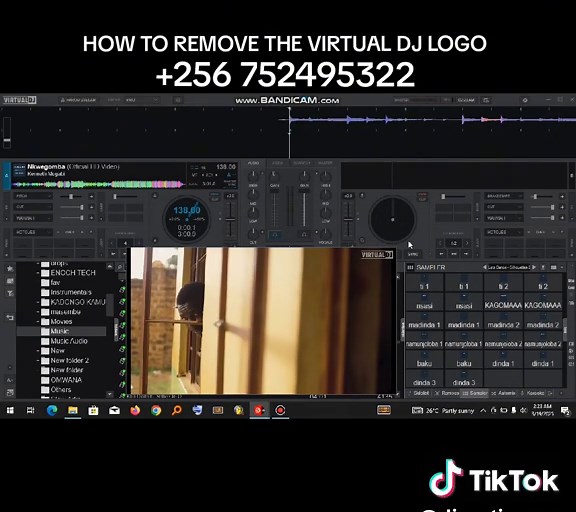The image size is (576, 512).
Task: Select the Instrumentals folder
Action: (x=71, y=292)
